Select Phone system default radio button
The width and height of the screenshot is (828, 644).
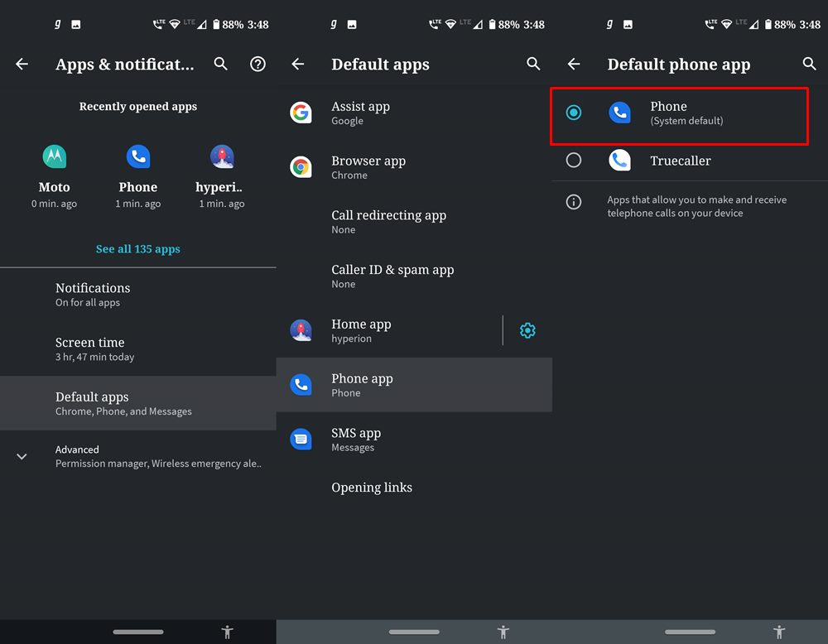574,113
